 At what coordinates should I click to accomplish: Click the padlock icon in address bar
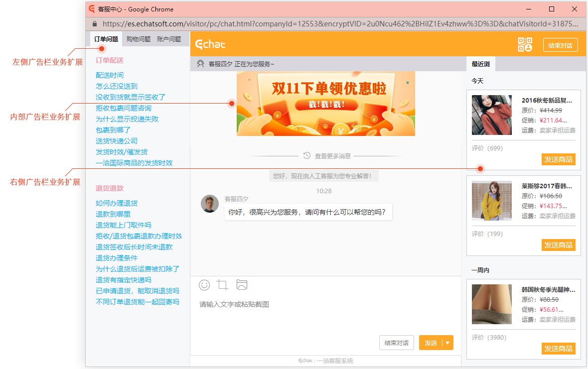95,24
